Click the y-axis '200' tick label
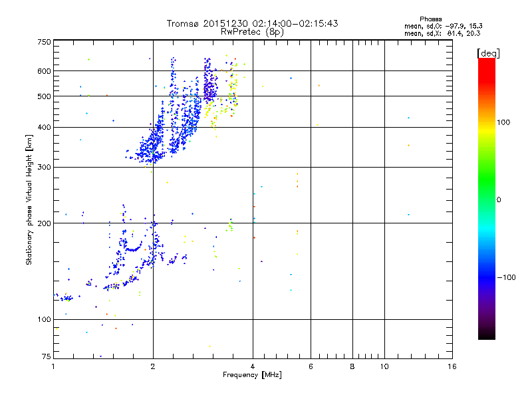 (x=45, y=223)
